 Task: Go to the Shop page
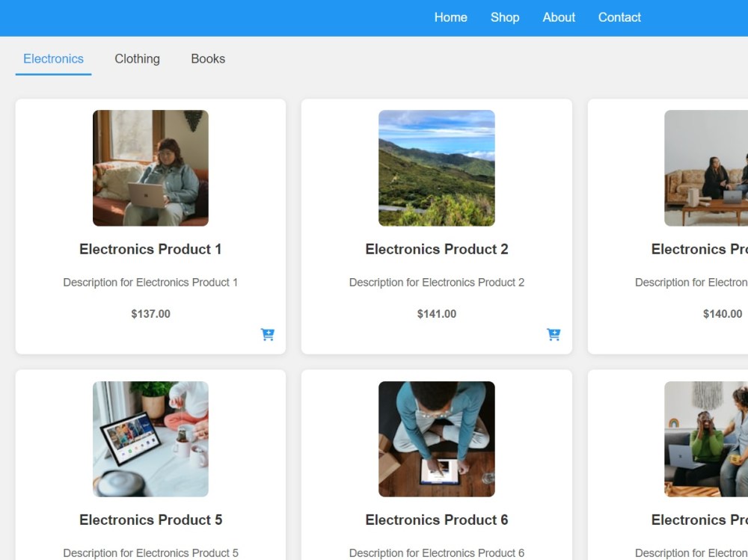click(x=505, y=18)
